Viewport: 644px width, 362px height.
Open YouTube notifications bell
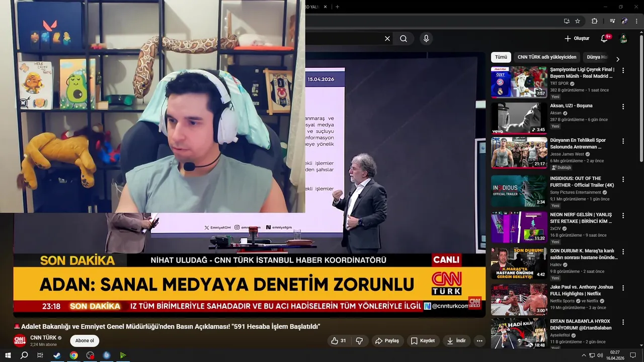coord(604,39)
